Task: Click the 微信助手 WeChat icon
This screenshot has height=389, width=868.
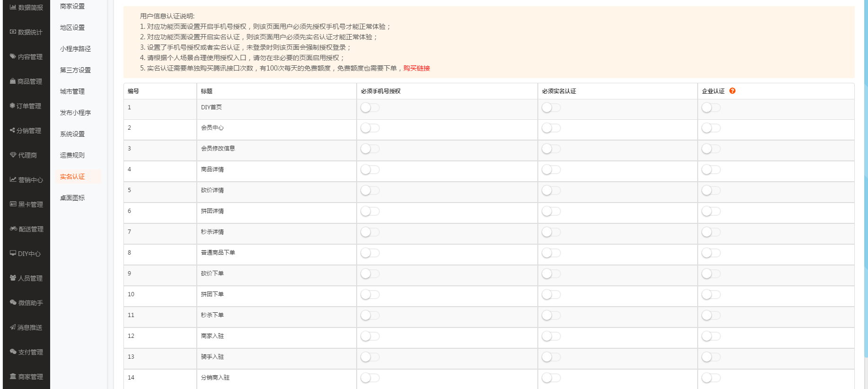Action: coord(13,303)
